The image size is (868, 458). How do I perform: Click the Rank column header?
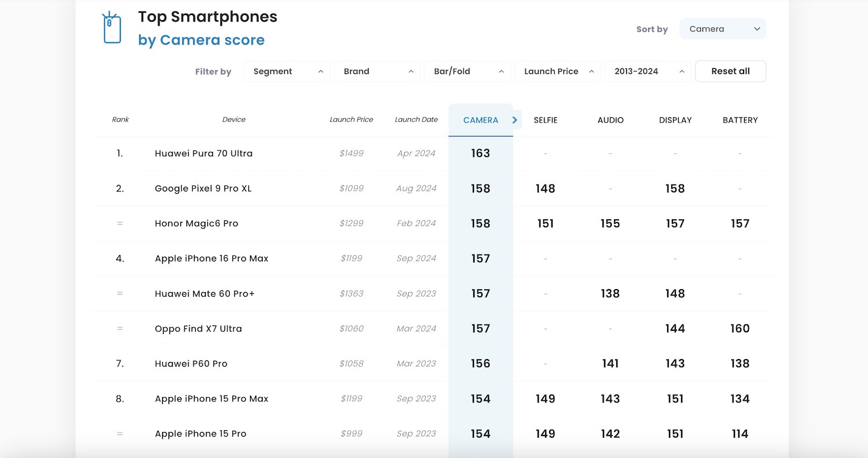[120, 120]
